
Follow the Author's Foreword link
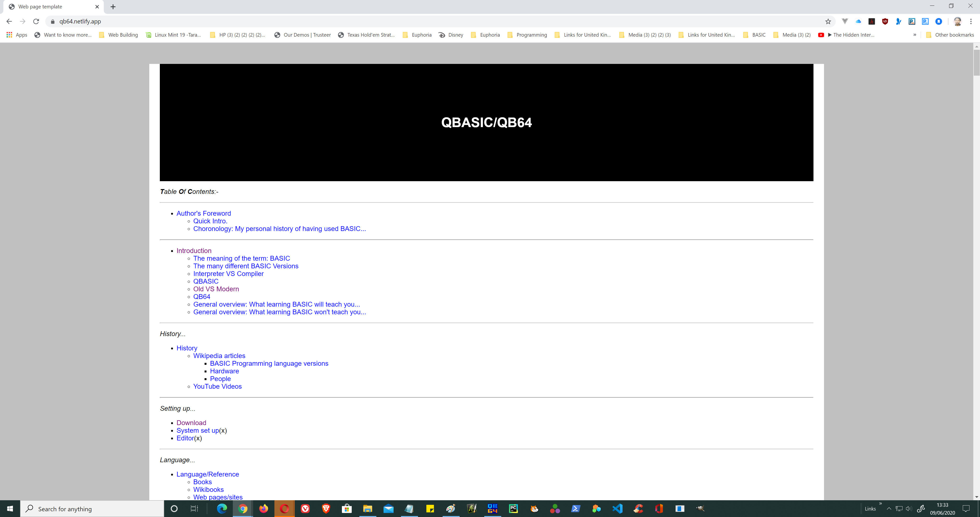pos(204,213)
